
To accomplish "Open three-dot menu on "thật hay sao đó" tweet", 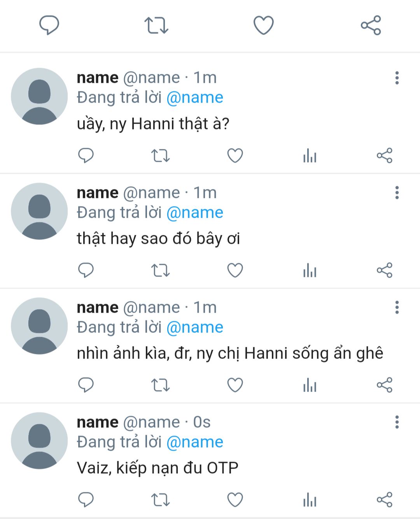I will pyautogui.click(x=397, y=192).
